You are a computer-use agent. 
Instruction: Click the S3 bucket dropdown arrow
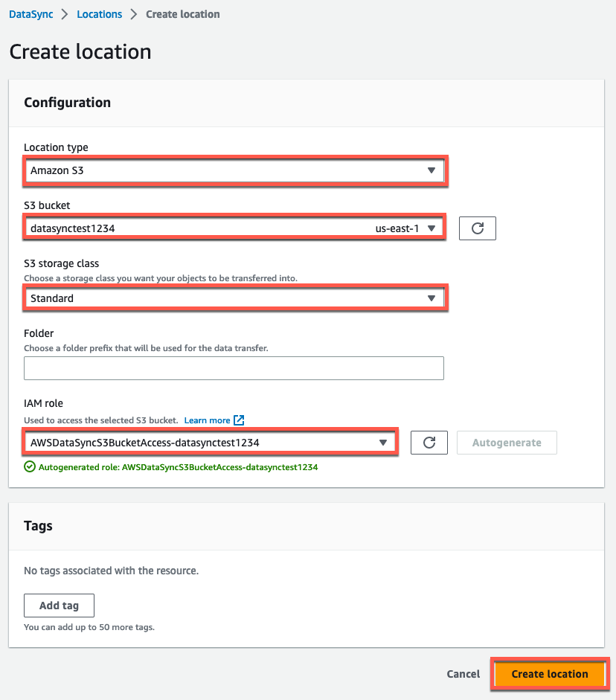coord(431,228)
